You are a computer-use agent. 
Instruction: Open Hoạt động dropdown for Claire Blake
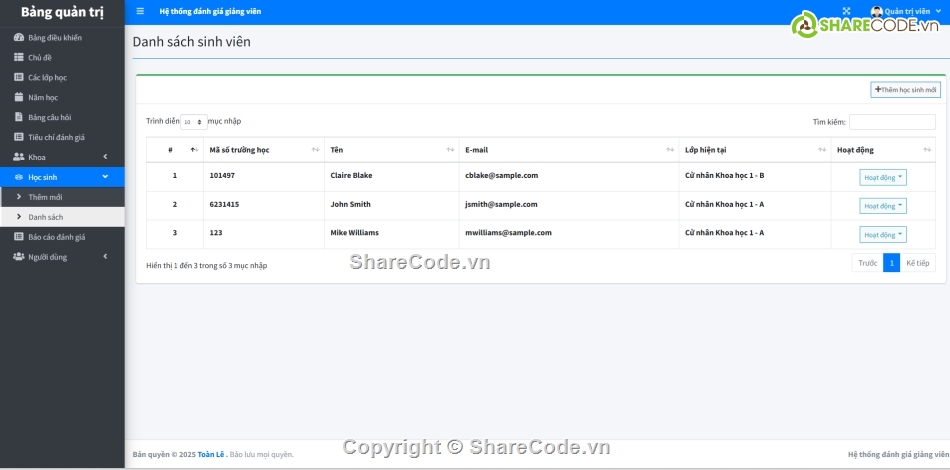tap(883, 177)
